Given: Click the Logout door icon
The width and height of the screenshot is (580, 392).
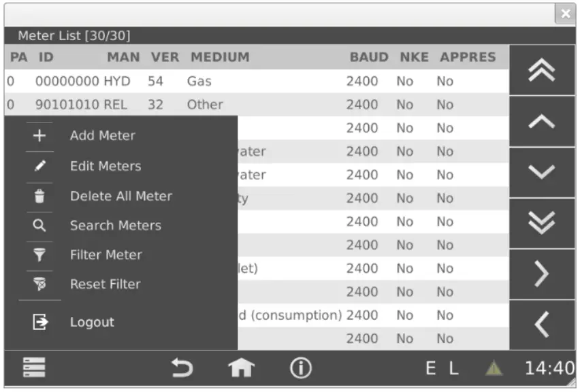Looking at the screenshot, I should tap(39, 321).
